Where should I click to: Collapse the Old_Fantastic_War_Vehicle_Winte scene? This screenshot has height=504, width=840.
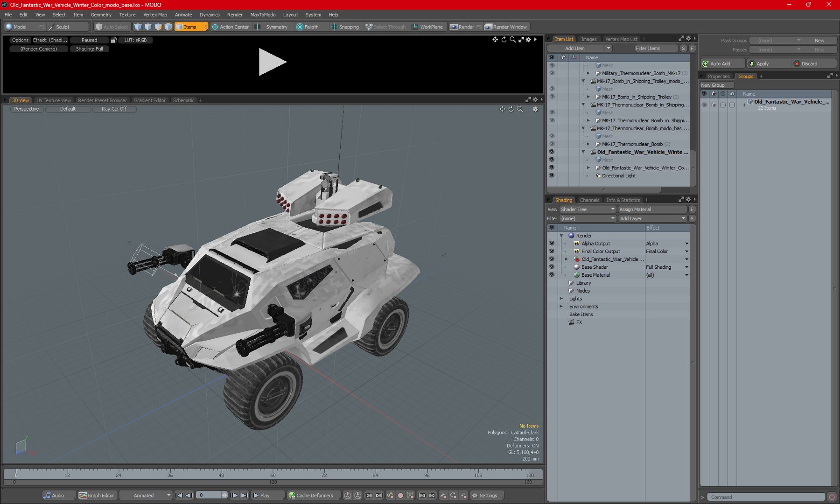coord(583,152)
